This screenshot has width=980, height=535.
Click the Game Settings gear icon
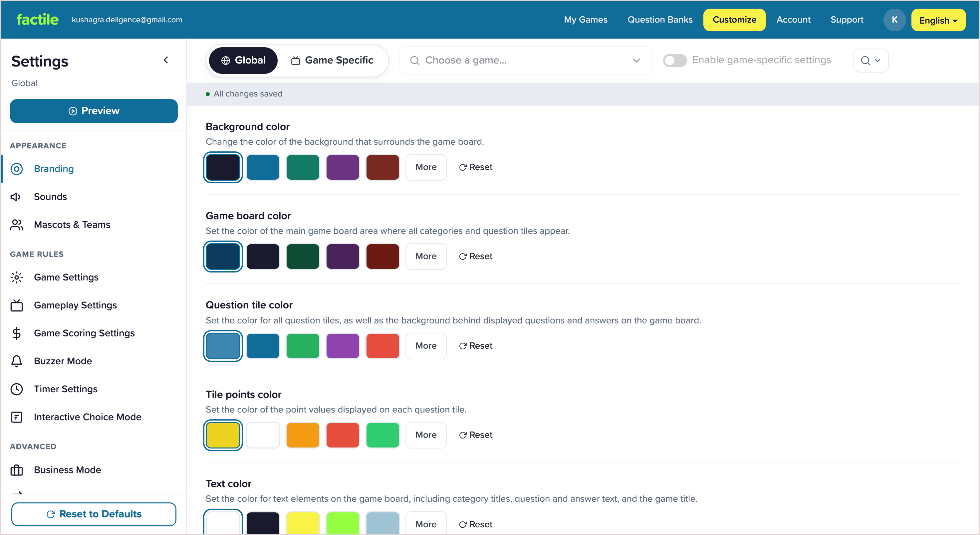pos(16,277)
